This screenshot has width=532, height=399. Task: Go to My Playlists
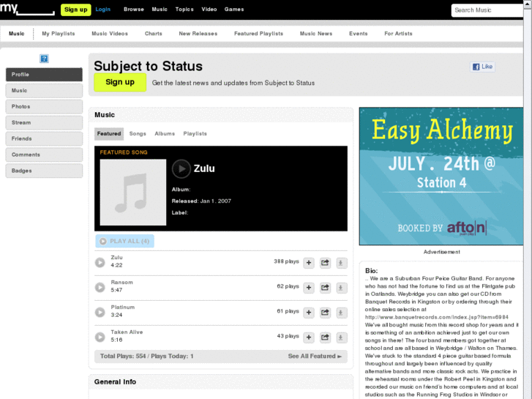59,34
